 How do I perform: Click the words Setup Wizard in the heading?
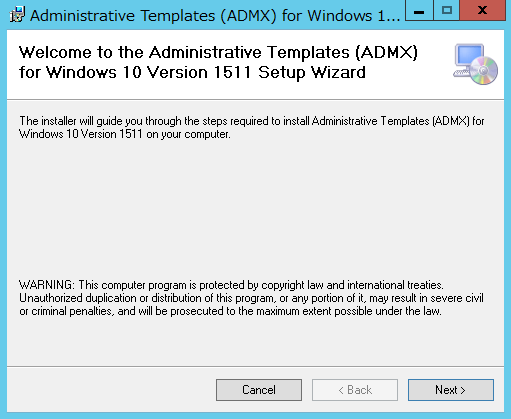coord(312,72)
